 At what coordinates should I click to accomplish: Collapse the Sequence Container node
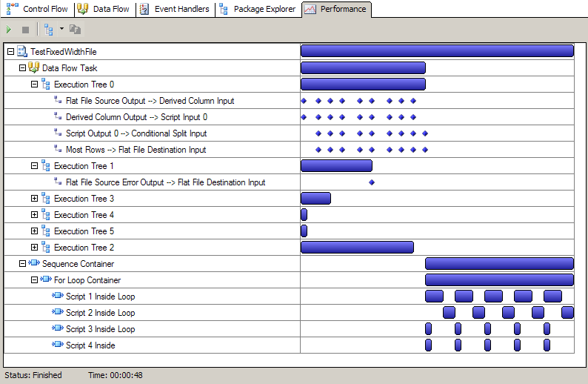(22, 264)
